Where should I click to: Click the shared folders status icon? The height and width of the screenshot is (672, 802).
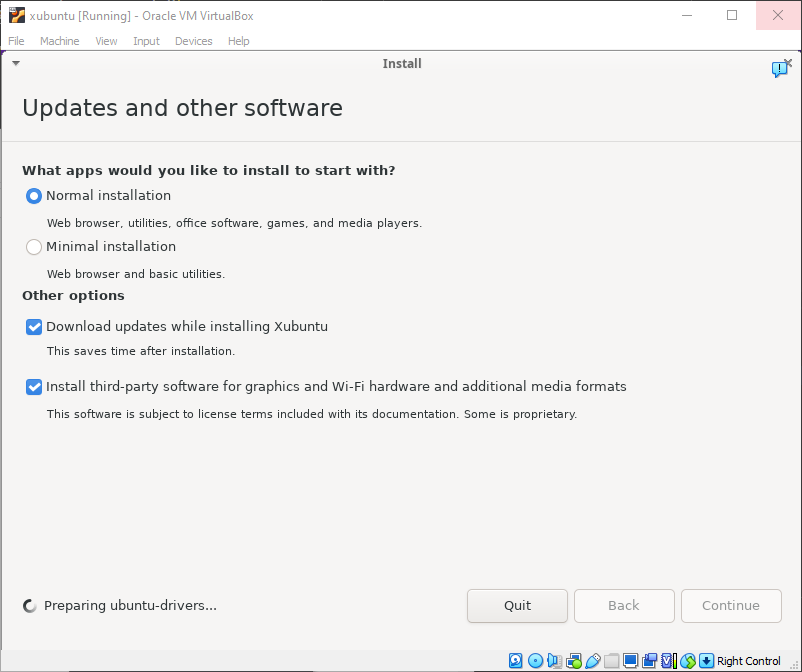click(612, 661)
